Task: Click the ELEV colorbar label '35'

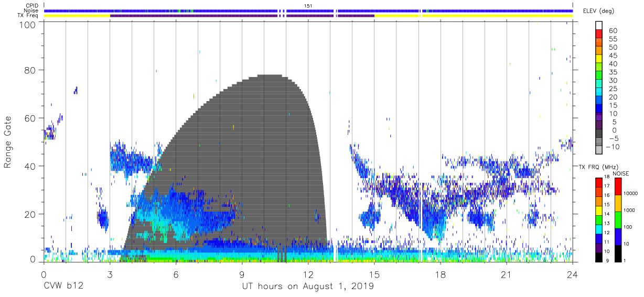Action: click(613, 72)
